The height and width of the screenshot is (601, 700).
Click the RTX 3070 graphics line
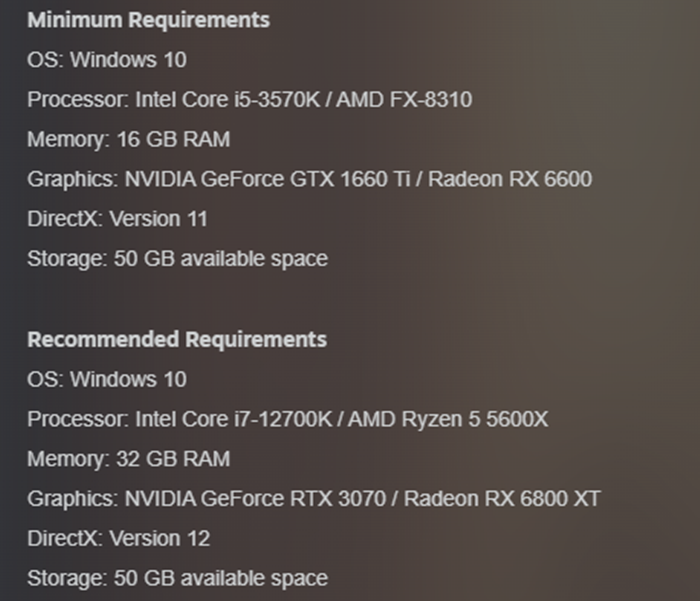[x=314, y=499]
